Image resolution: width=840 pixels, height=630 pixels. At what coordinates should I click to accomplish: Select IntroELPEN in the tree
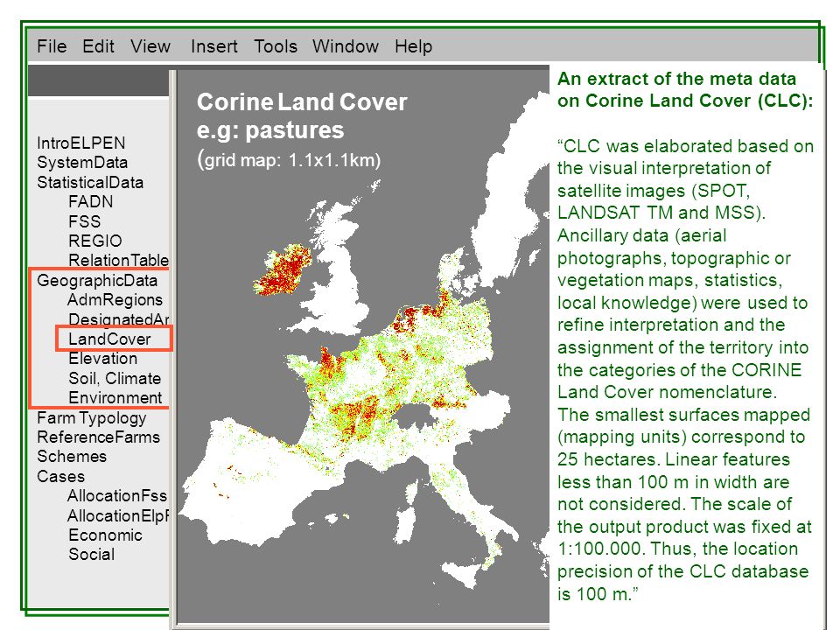click(x=80, y=143)
